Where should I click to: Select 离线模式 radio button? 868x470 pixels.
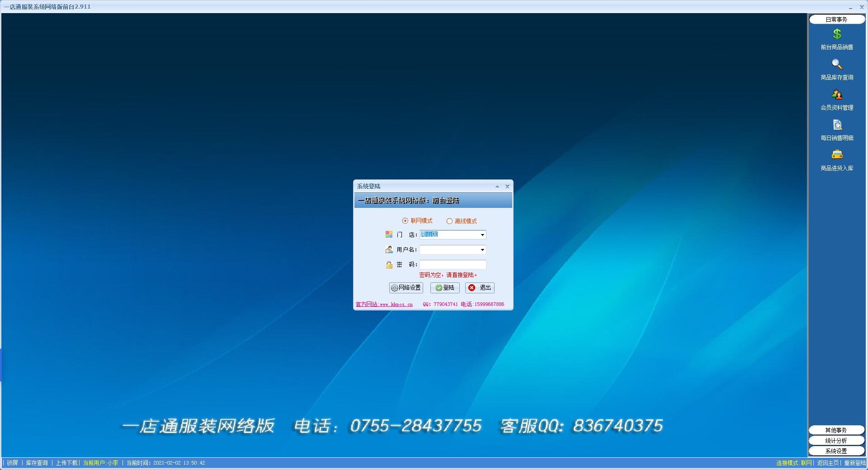pyautogui.click(x=449, y=221)
